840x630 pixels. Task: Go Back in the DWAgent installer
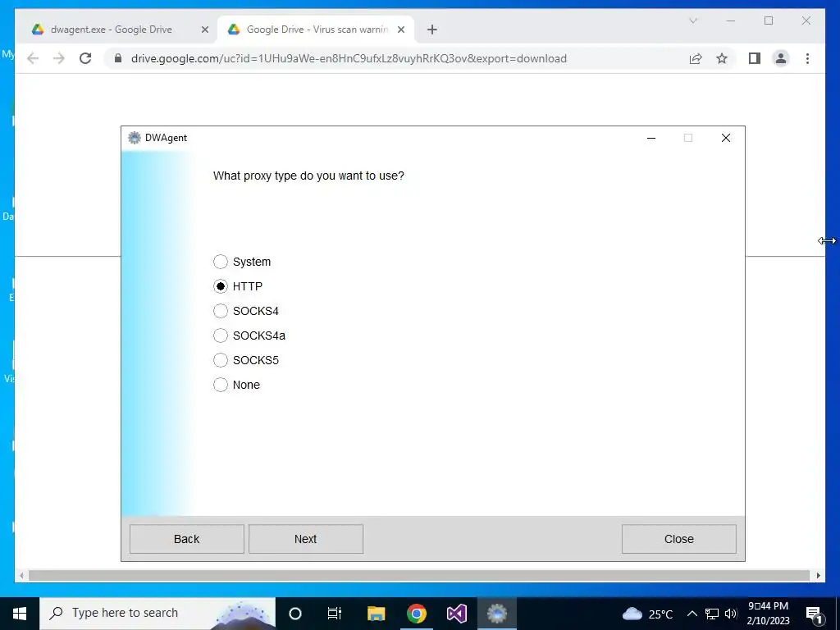(x=186, y=539)
